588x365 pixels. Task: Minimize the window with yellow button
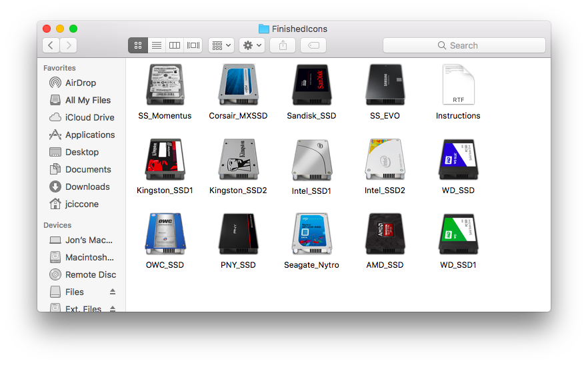[60, 29]
